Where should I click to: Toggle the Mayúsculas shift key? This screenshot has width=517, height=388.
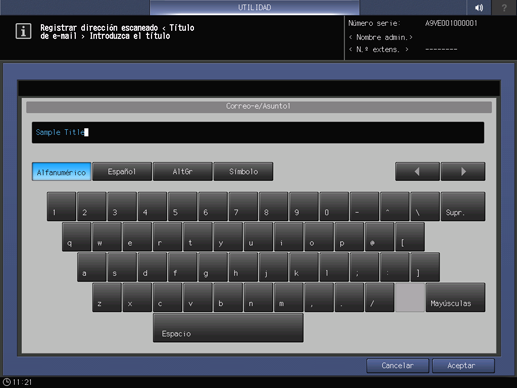(455, 297)
